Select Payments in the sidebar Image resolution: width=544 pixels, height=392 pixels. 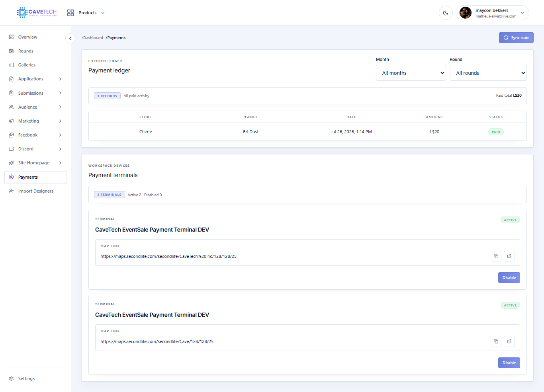(35, 177)
